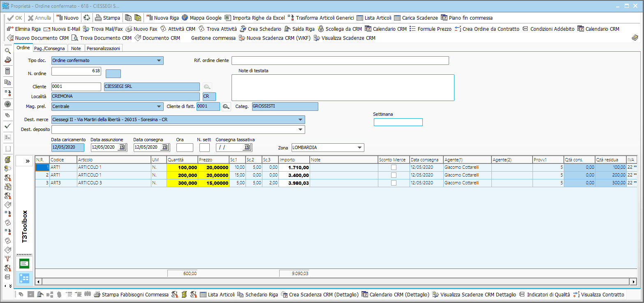
Task: Open calendar picker for Data consegna
Action: click(x=165, y=147)
